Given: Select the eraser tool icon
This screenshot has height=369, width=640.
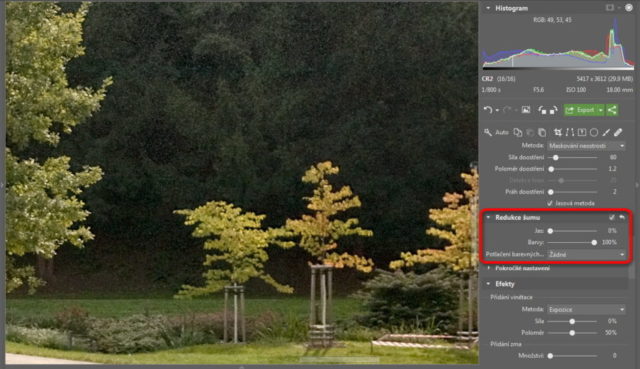Looking at the screenshot, I should coord(618,132).
